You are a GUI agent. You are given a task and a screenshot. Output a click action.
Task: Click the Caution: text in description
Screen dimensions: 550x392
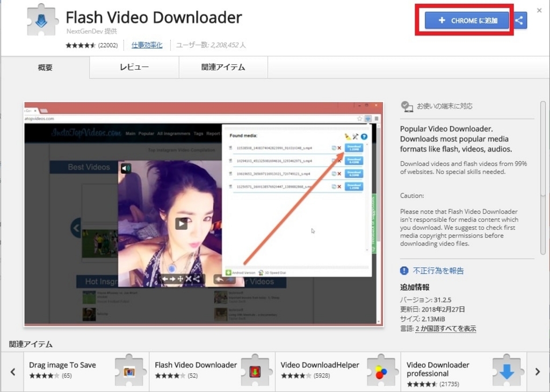412,195
